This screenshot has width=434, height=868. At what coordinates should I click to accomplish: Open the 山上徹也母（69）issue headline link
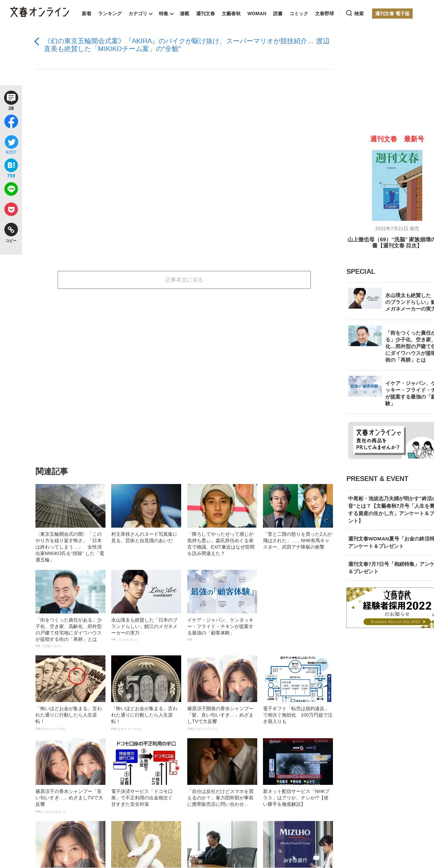pos(391,242)
